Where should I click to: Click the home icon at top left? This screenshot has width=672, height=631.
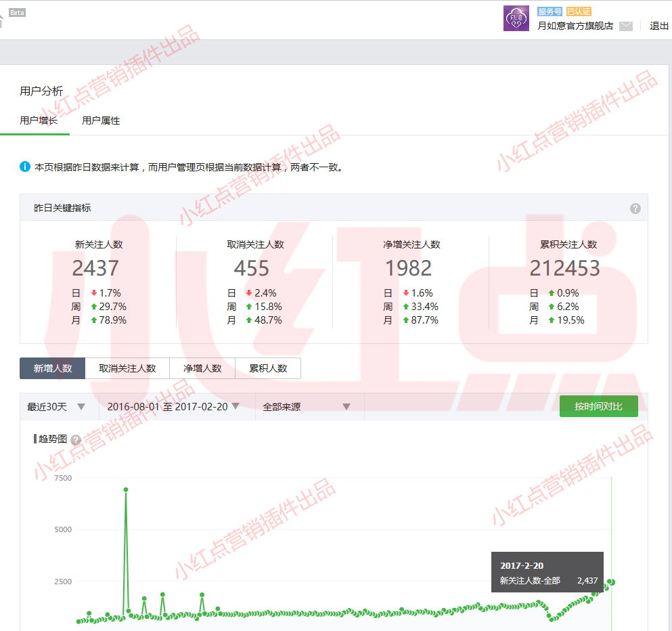[1, 21]
